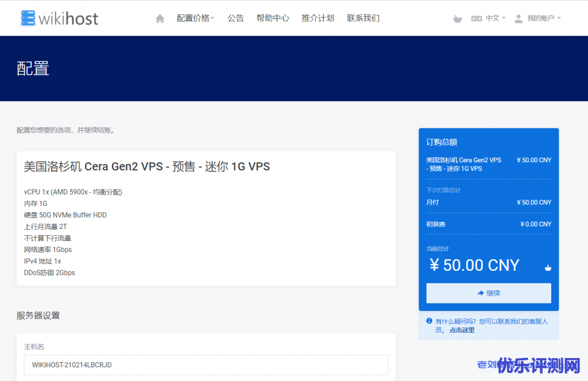Click the 内存 1G spec line
The image size is (588, 381).
[36, 204]
